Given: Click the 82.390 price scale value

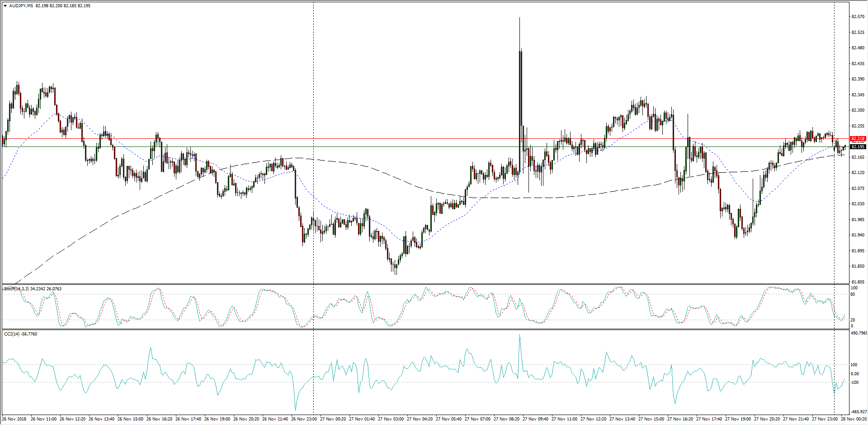Looking at the screenshot, I should (x=858, y=79).
